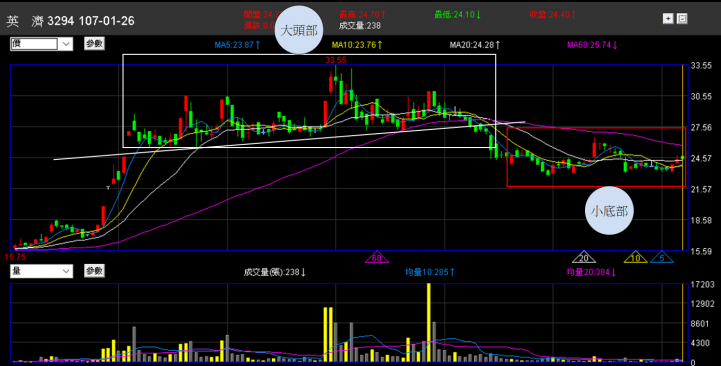Click the 收盤:24.40 value in header
Image resolution: width=721 pixels, height=366 pixels.
pyautogui.click(x=553, y=15)
